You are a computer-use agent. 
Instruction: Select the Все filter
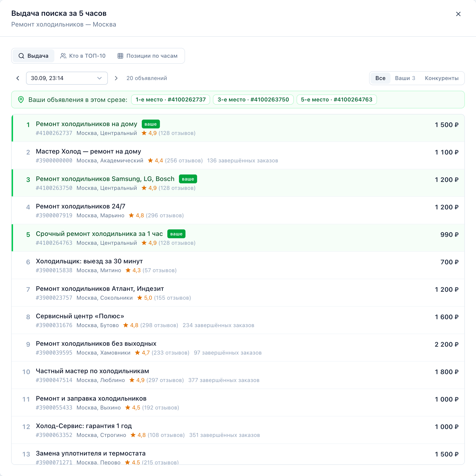(380, 78)
